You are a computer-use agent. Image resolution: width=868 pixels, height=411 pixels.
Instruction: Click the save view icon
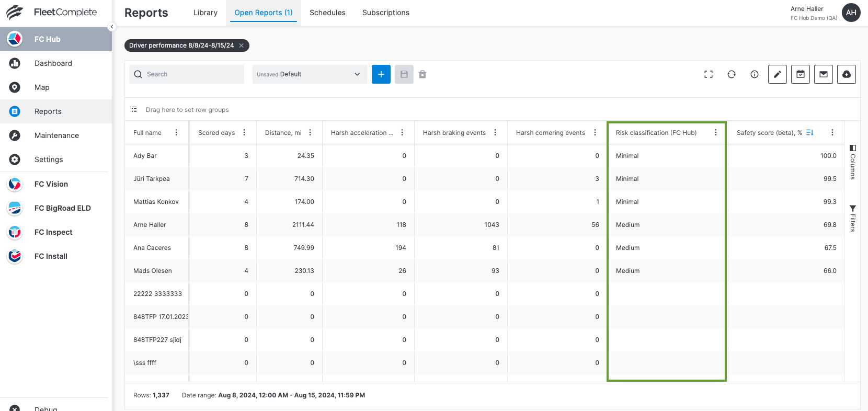[404, 74]
